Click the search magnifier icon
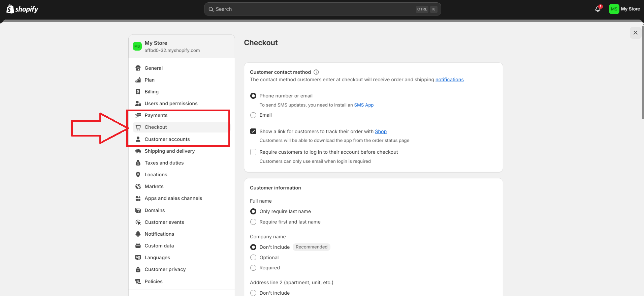Screen dimensions: 644x296 click(211, 9)
